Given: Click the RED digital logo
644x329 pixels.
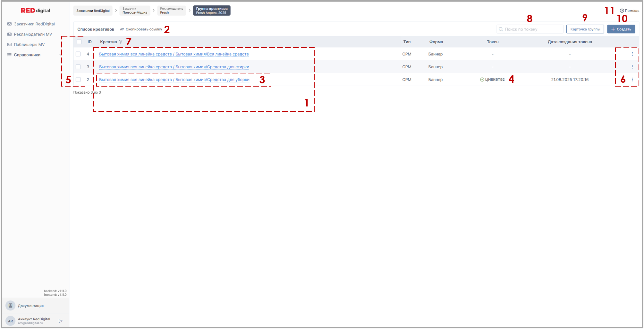Looking at the screenshot, I should click(x=35, y=11).
